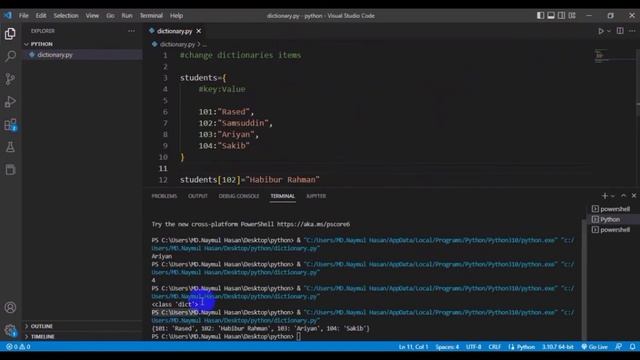
Task: Open the Search view icon
Action: click(x=10, y=56)
